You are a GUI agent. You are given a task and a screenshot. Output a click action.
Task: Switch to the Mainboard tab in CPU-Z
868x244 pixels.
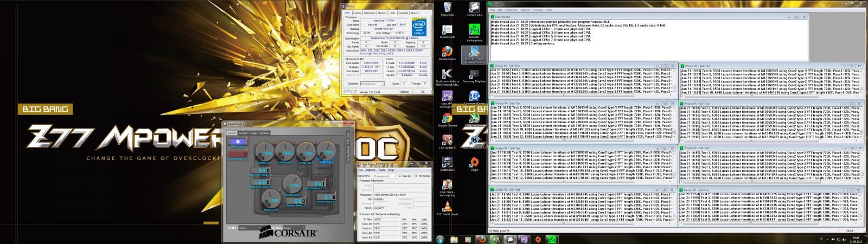[x=369, y=12]
